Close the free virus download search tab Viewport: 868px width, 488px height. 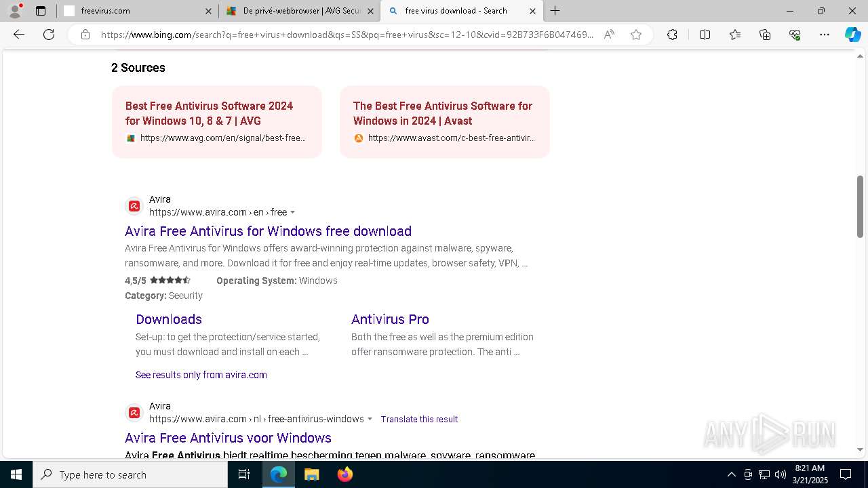(532, 11)
